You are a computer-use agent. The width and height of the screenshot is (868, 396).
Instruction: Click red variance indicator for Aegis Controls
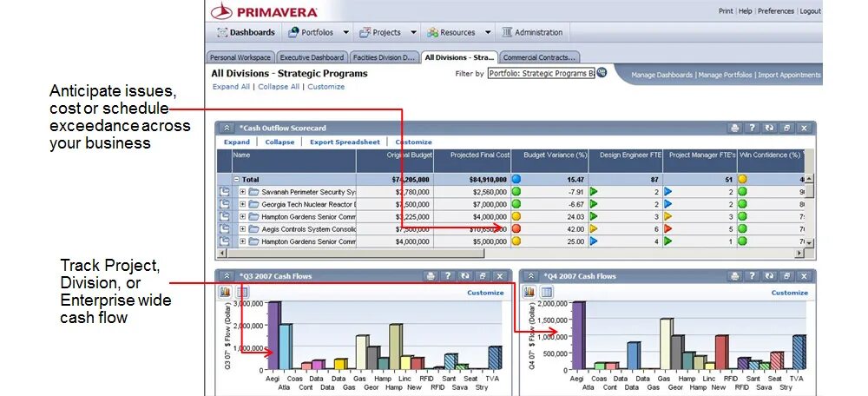(x=516, y=228)
